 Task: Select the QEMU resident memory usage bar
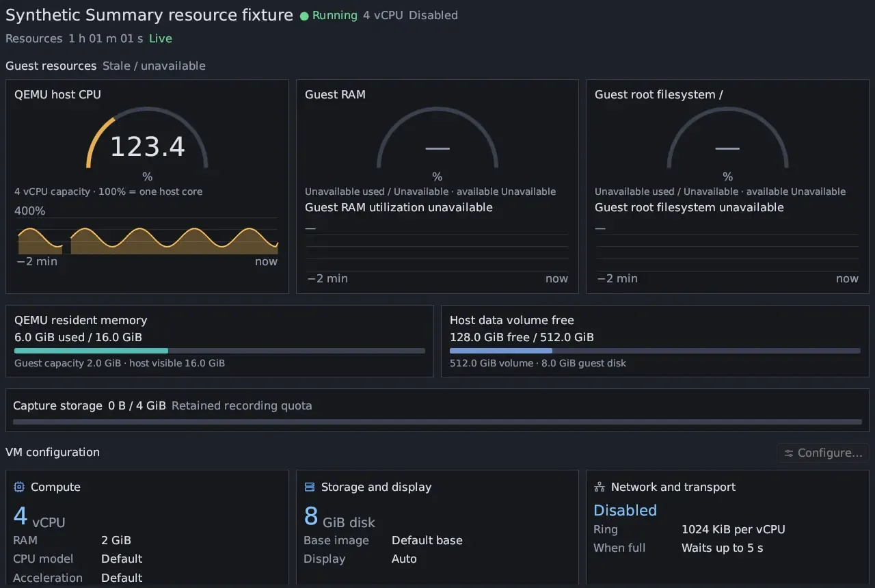coord(219,351)
